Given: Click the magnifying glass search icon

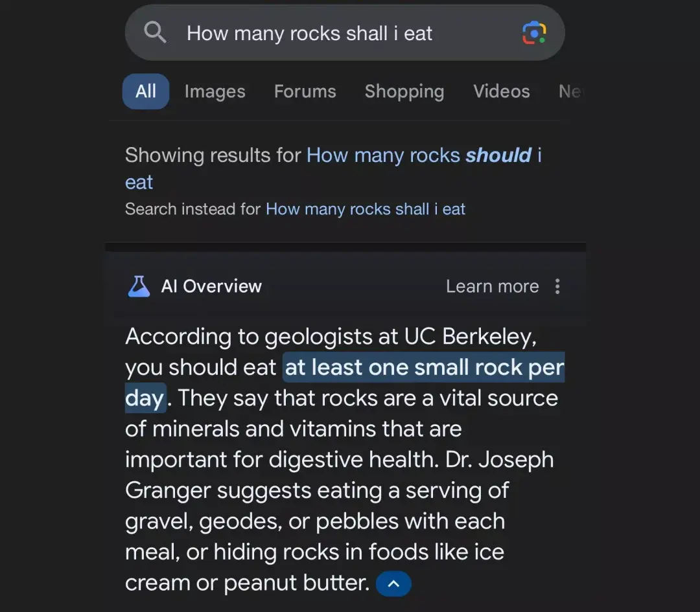Looking at the screenshot, I should click(155, 32).
